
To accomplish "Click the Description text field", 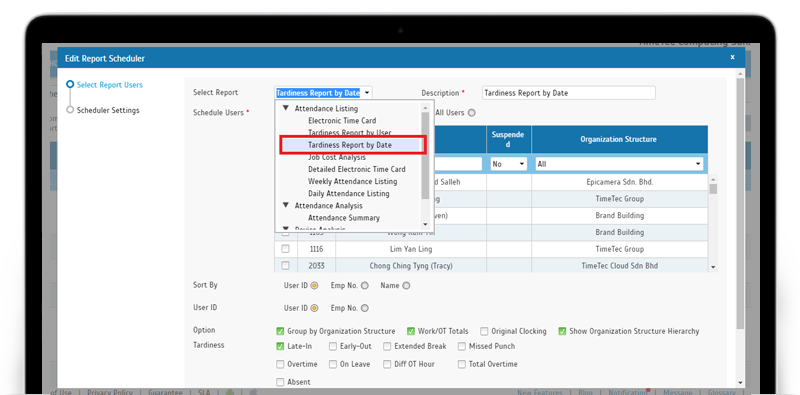I will click(x=568, y=93).
